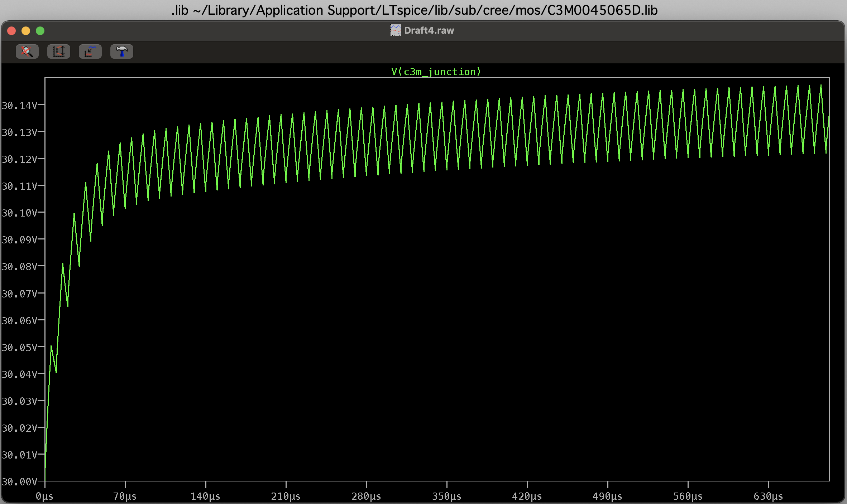
Task: Click the 140µs time axis label
Action: [x=205, y=496]
